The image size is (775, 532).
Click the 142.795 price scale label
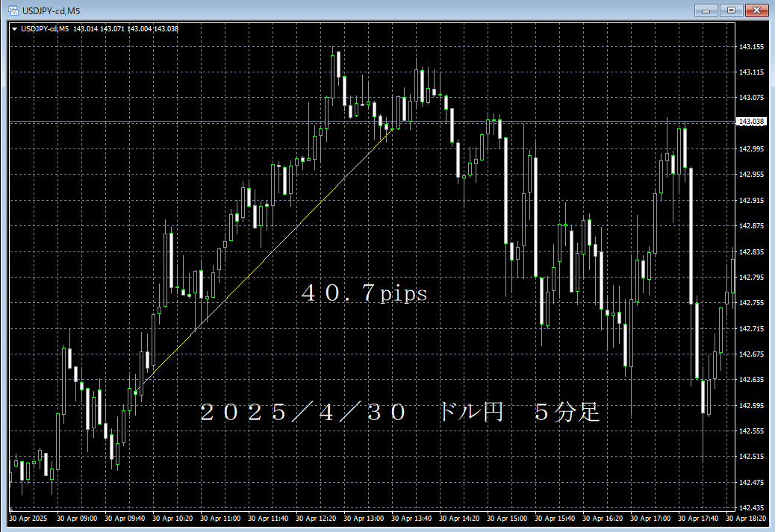[x=751, y=277]
